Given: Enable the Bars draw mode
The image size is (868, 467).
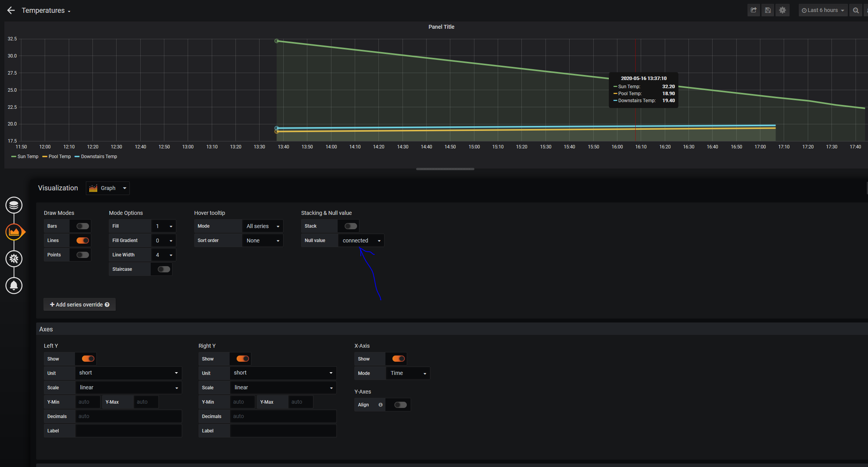Looking at the screenshot, I should coord(81,226).
